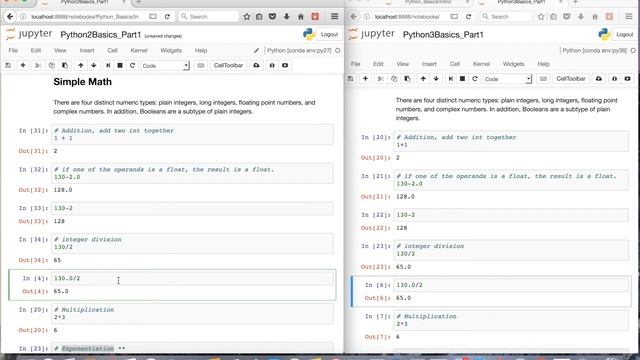Open the Cell menu in the Python3 notebook
This screenshot has width=640, height=360.
pos(455,64)
